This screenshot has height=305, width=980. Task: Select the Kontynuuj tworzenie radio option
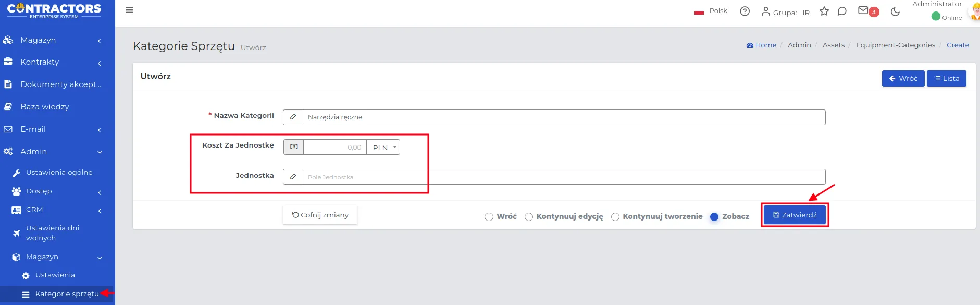[x=615, y=217]
